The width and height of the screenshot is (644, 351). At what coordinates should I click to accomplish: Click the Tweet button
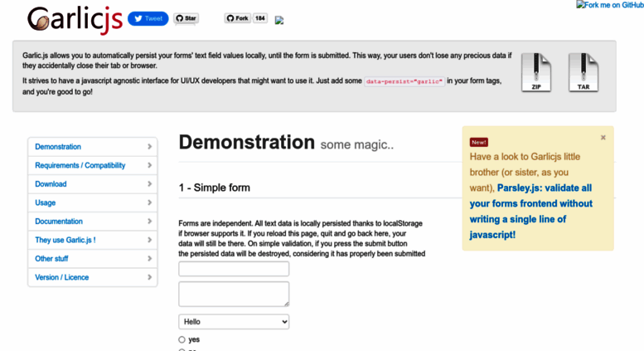148,18
